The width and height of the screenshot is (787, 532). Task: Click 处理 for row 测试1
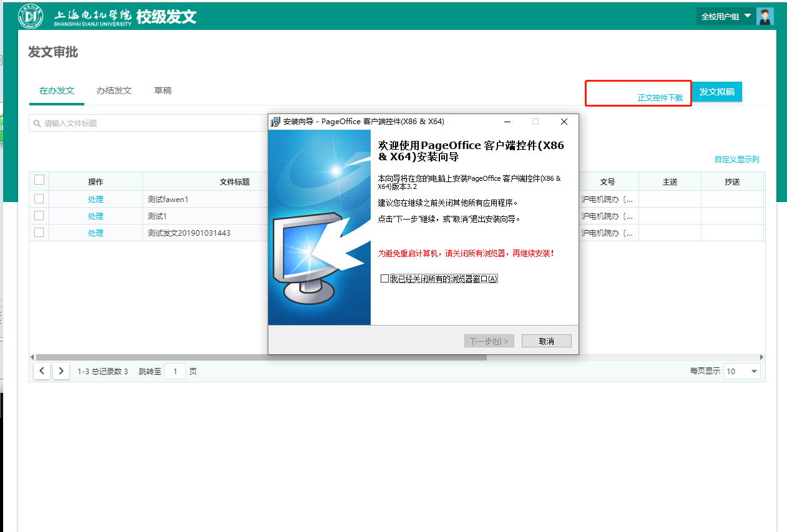tap(95, 216)
